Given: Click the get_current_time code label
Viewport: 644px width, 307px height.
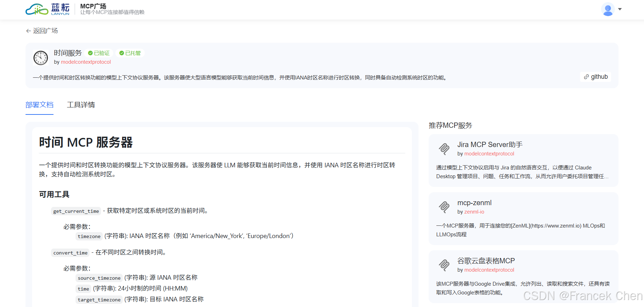Looking at the screenshot, I should point(76,211).
